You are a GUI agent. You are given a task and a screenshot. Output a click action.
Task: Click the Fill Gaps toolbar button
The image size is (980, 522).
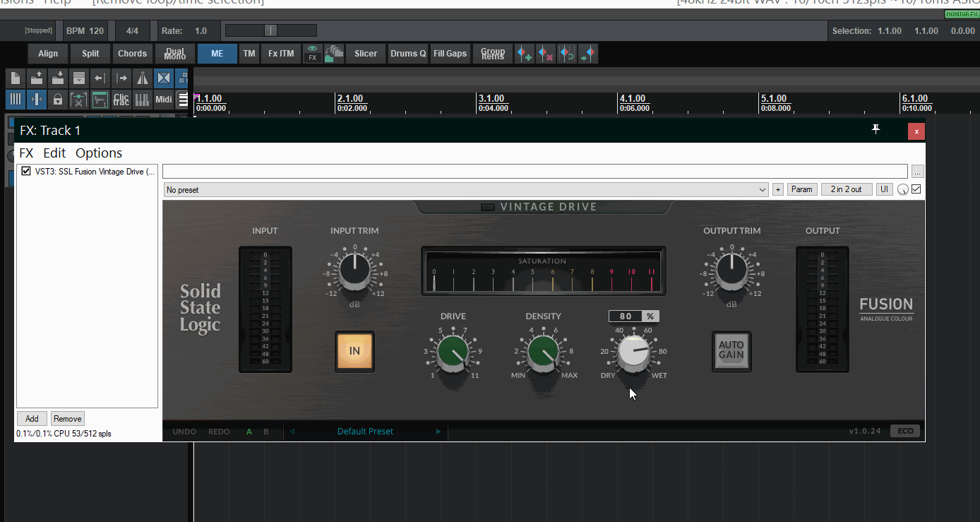click(x=450, y=54)
